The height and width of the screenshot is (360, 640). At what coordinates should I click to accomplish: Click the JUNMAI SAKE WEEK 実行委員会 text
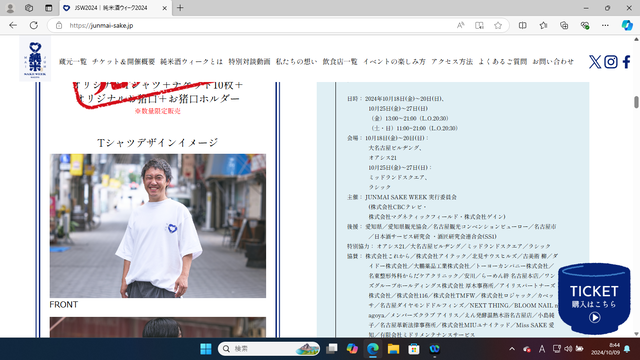click(411, 197)
